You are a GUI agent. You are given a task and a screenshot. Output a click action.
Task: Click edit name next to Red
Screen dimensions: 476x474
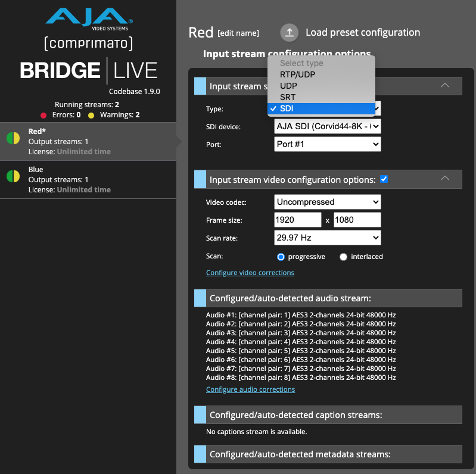point(238,33)
